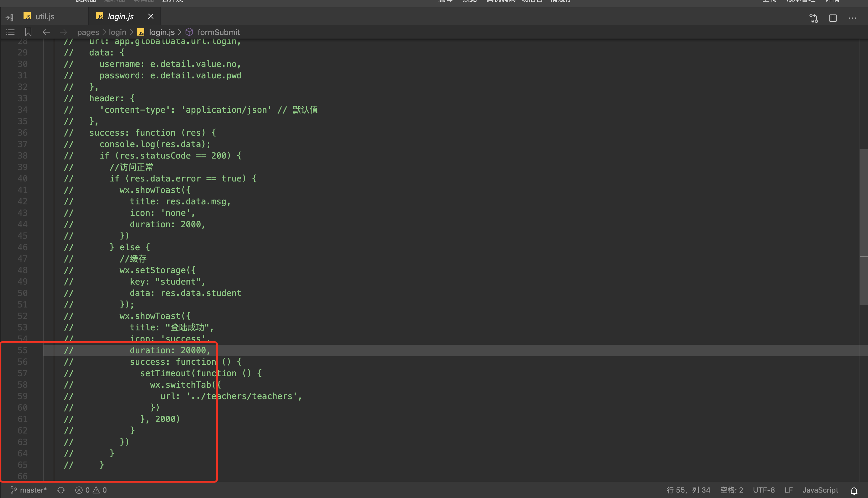Screen dimensions: 868x498
Task: Click the sync changes icon in status bar
Action: pos(61,490)
